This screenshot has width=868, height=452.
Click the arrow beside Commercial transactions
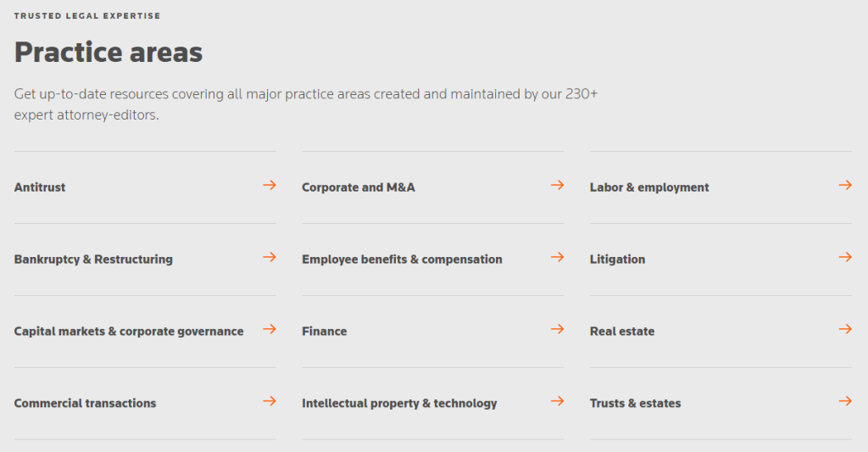tap(270, 401)
